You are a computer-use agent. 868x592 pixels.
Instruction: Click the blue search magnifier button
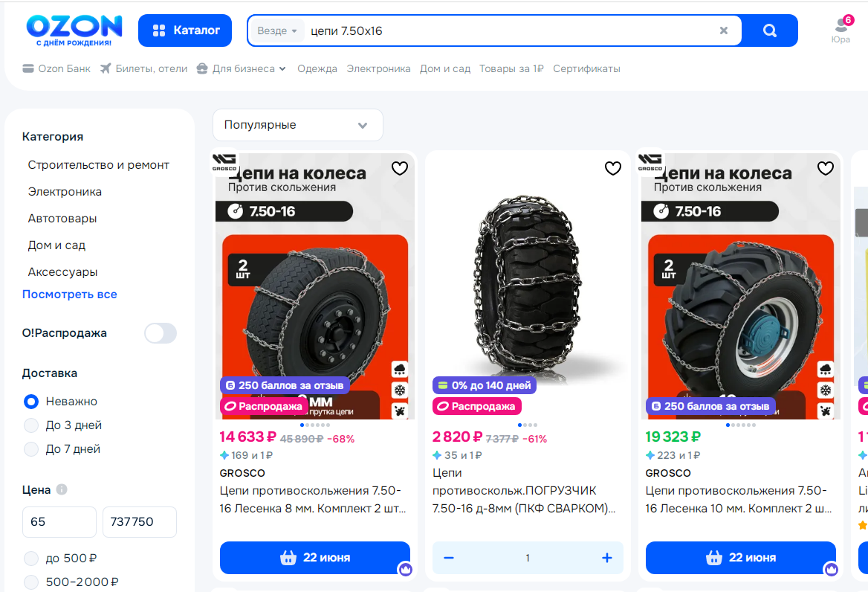pyautogui.click(x=769, y=30)
